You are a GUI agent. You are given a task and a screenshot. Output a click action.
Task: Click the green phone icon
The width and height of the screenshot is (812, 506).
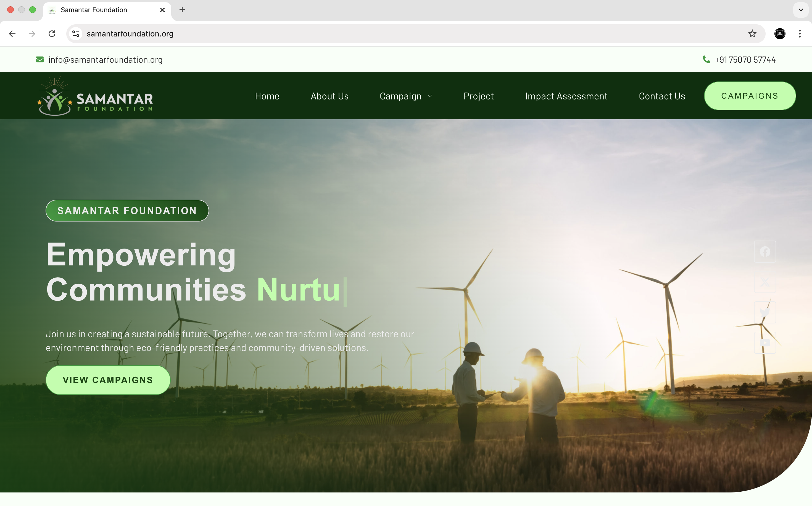[706, 60]
